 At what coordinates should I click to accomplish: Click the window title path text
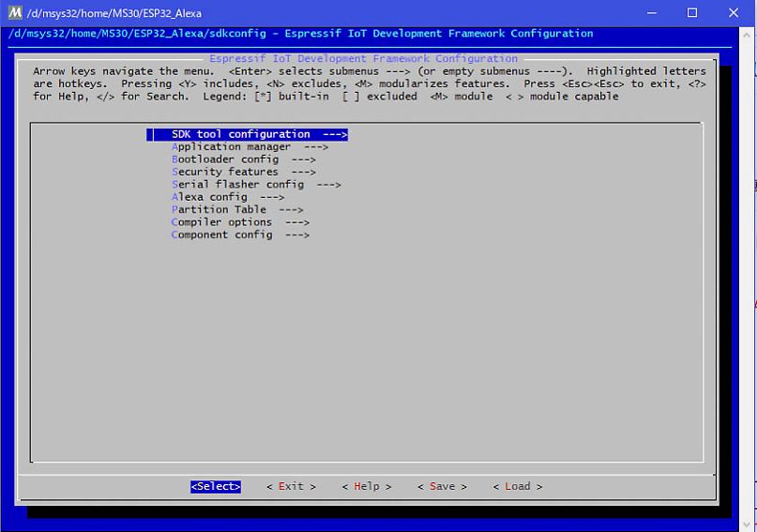click(114, 13)
